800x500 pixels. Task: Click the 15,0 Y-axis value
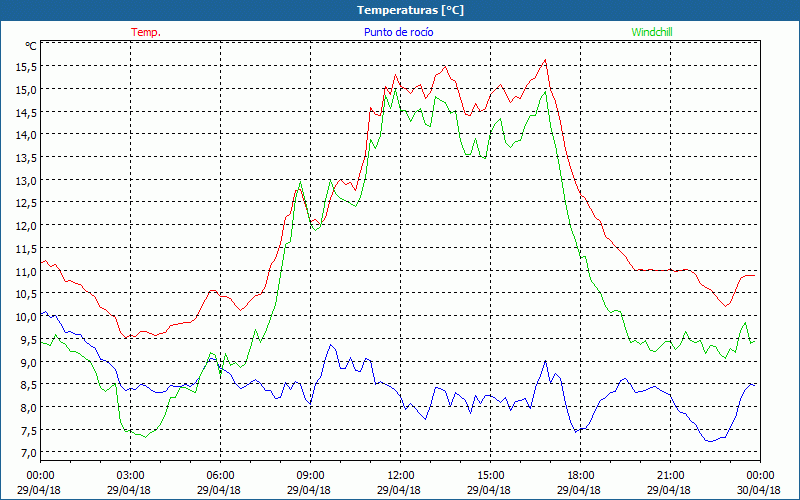(26, 89)
